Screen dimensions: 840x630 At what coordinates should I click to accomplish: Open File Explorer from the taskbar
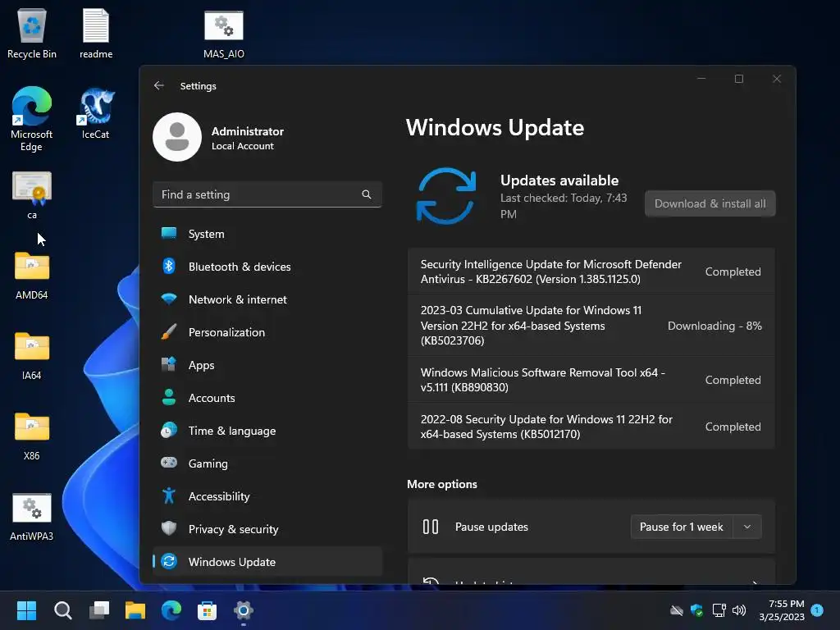pyautogui.click(x=135, y=610)
